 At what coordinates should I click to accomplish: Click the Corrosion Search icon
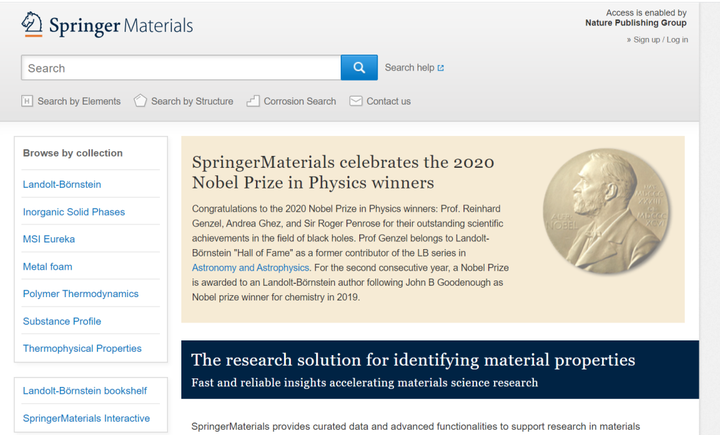[x=253, y=101]
